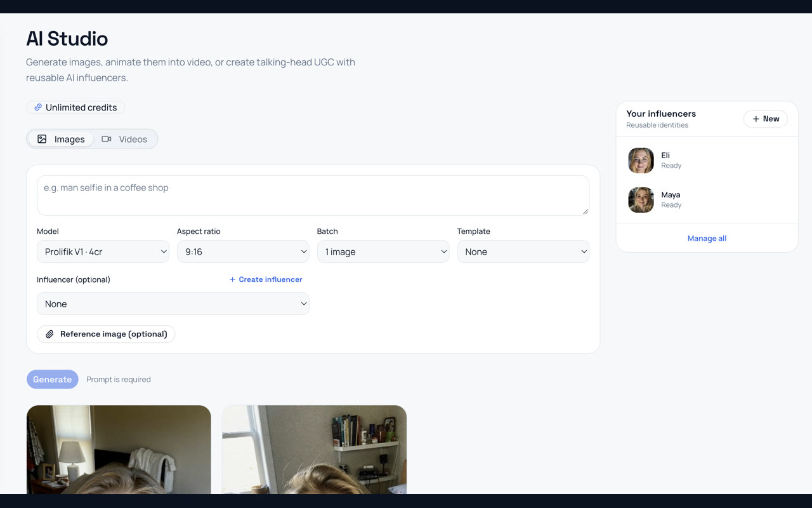
Task: Click the Reusable identities subtitle
Action: [x=657, y=125]
